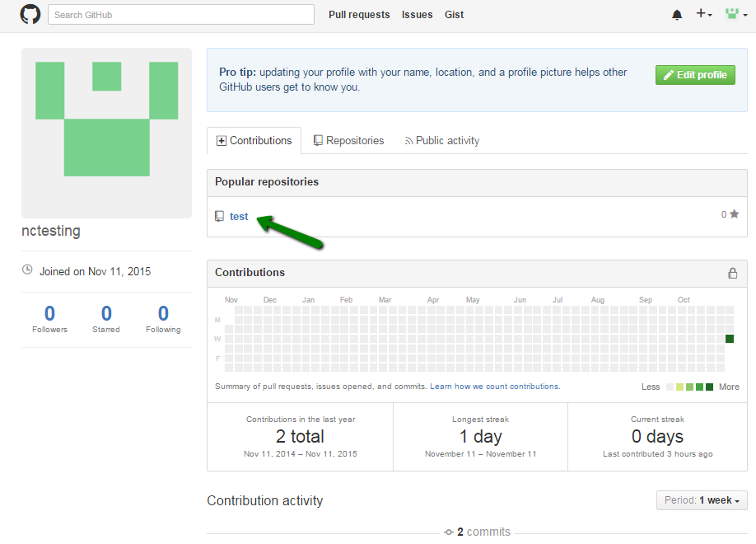Click the Contributions tab plus icon

click(x=220, y=140)
